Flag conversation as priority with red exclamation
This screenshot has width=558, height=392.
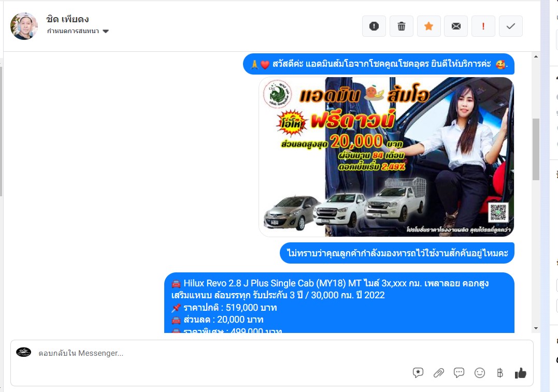coord(483,26)
